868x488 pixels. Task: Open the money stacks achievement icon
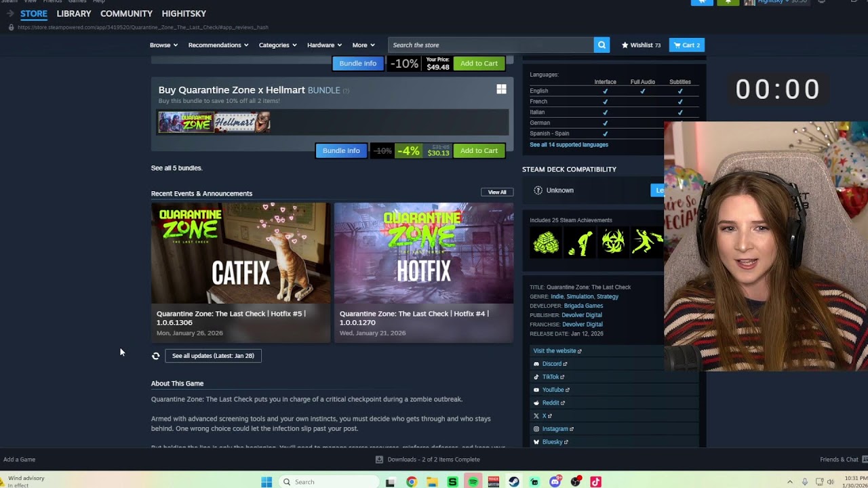pos(546,242)
